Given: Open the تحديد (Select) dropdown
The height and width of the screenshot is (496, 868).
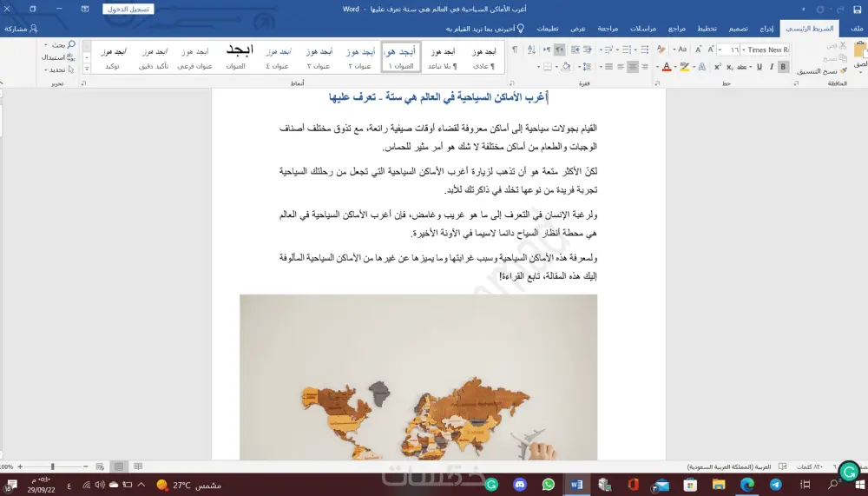Looking at the screenshot, I should coord(58,69).
